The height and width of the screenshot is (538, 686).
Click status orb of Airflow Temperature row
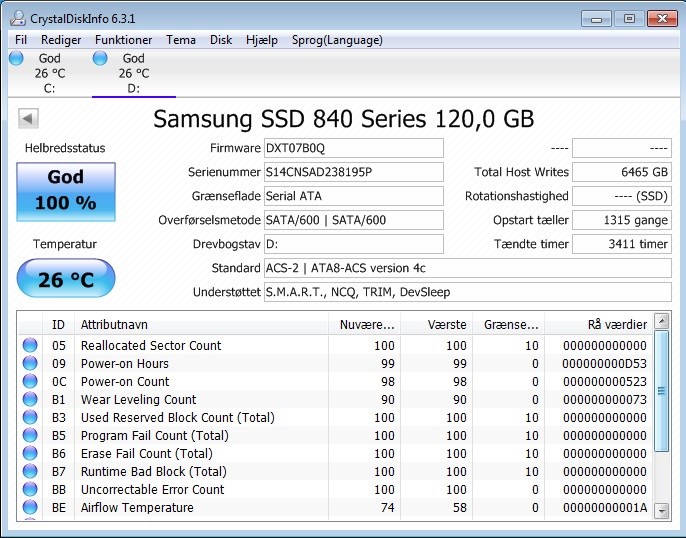click(x=30, y=507)
